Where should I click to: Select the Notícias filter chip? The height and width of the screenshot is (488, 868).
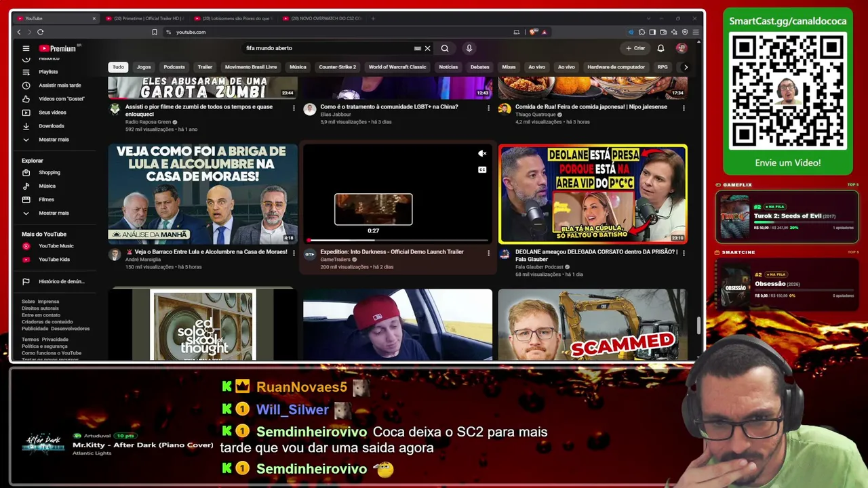(448, 67)
